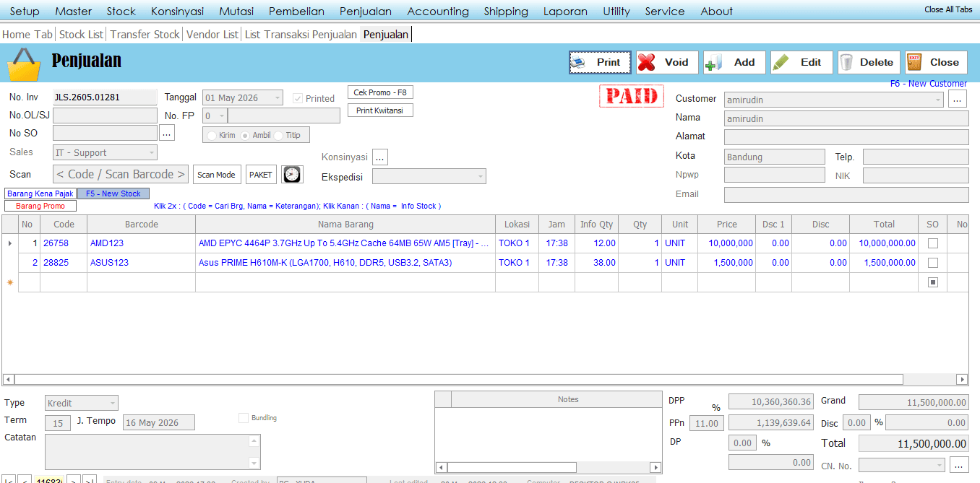
Task: Click Notes panel horizontal scrollbar thumb
Action: click(512, 467)
